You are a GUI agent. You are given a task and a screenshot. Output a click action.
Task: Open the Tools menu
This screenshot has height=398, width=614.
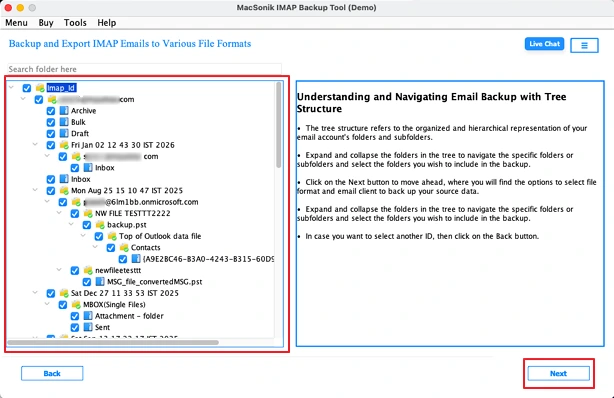[75, 23]
